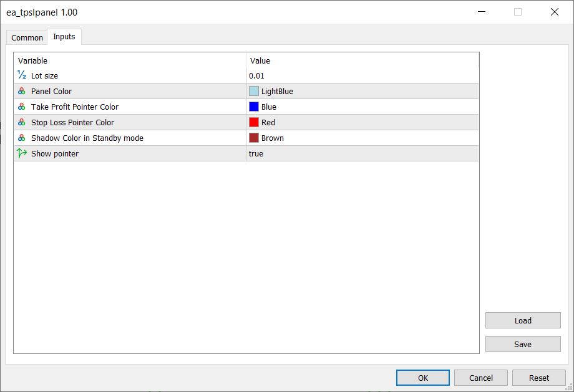Select the Take Profit Pointer Color name
Viewport: 574px width, 392px height.
coord(75,107)
